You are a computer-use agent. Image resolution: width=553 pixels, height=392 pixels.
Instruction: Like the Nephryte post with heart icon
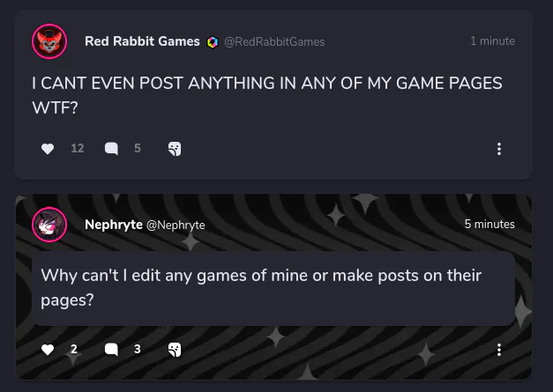[x=48, y=350]
